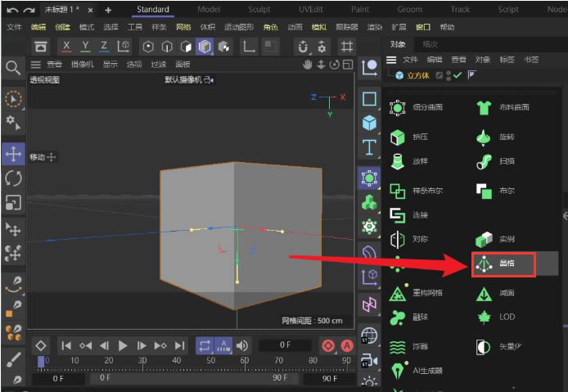Open viewport 查看 menu
Viewport: 568px width, 392px height.
54,65
